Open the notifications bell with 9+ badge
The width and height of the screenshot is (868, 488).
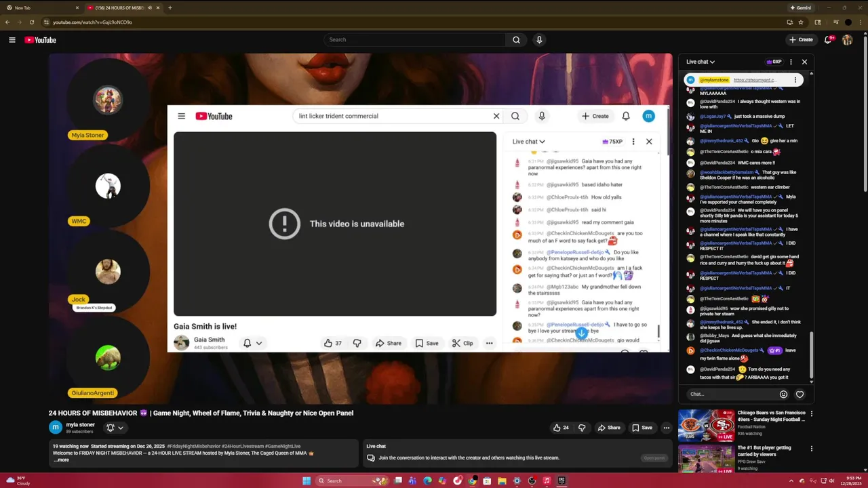click(829, 40)
